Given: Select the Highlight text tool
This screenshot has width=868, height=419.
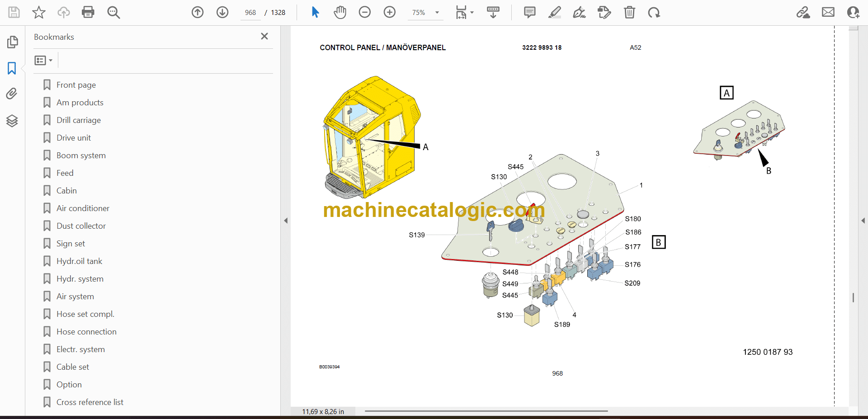Looking at the screenshot, I should tap(554, 12).
